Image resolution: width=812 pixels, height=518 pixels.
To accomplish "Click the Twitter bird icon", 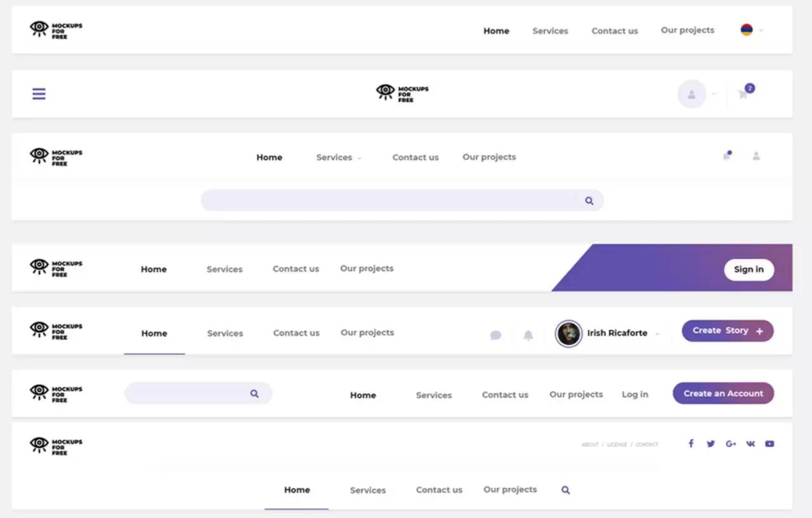I will pos(710,444).
